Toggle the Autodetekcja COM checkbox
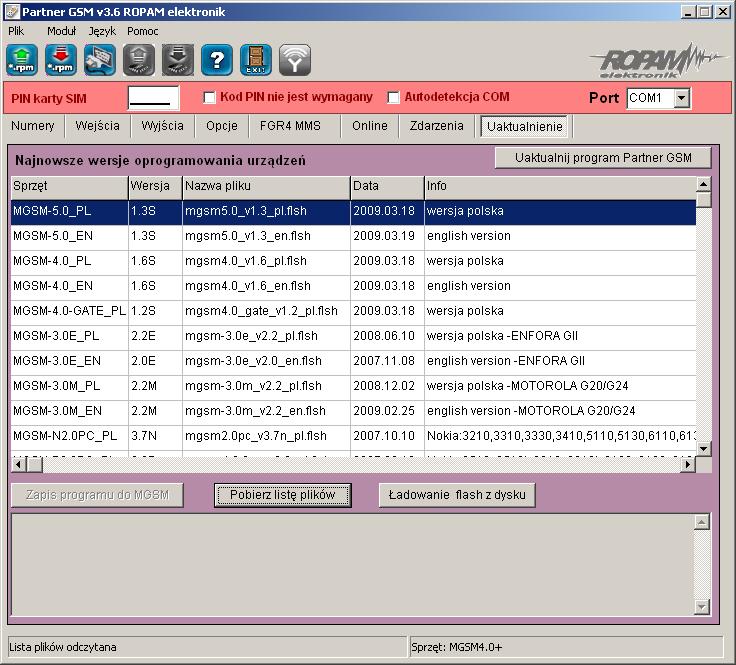 click(x=393, y=98)
